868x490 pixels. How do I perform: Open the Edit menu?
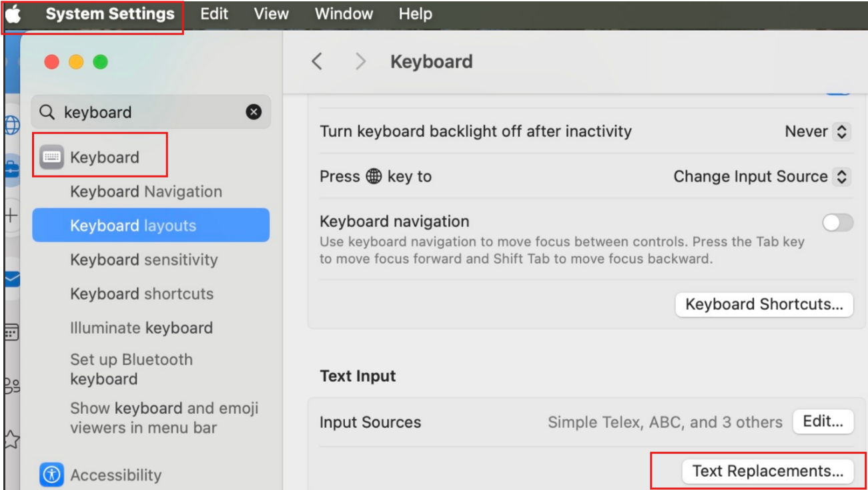[214, 14]
